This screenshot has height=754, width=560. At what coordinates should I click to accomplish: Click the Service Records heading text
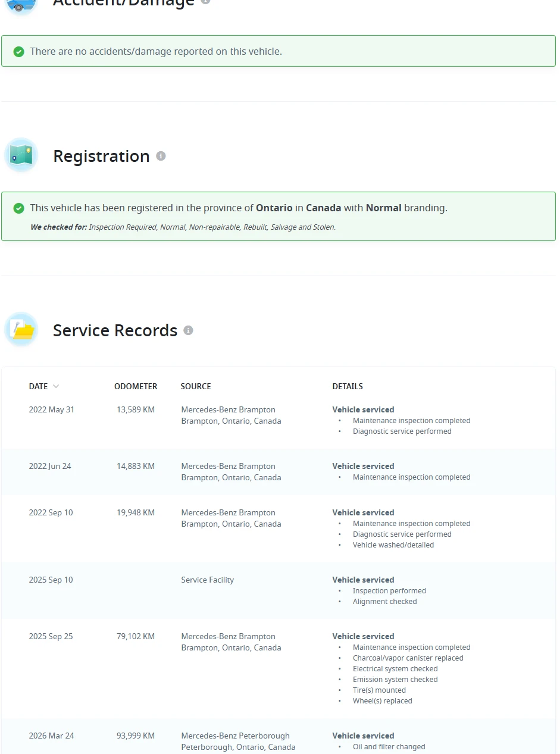(x=115, y=330)
